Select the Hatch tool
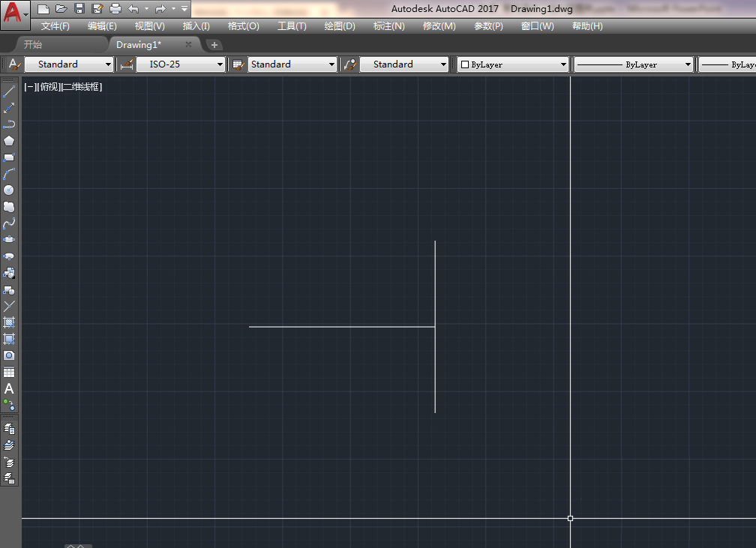Screen dimensions: 756x548 tap(9, 322)
